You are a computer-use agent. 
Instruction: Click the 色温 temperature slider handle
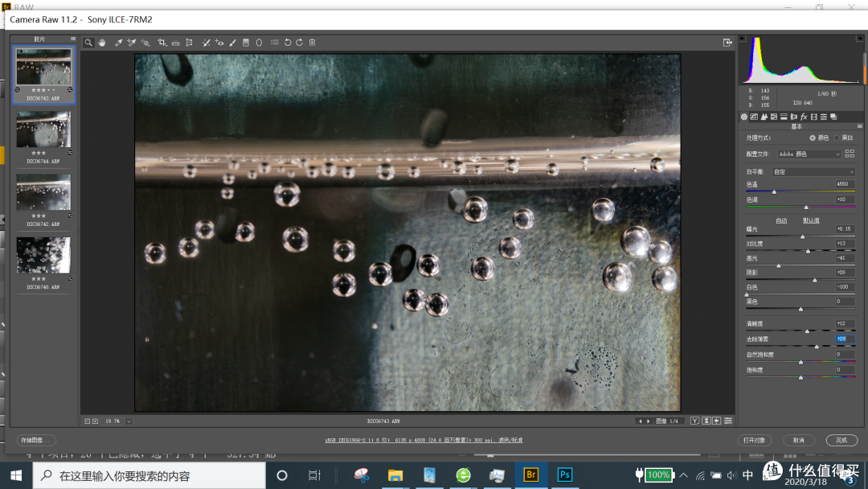coord(774,191)
